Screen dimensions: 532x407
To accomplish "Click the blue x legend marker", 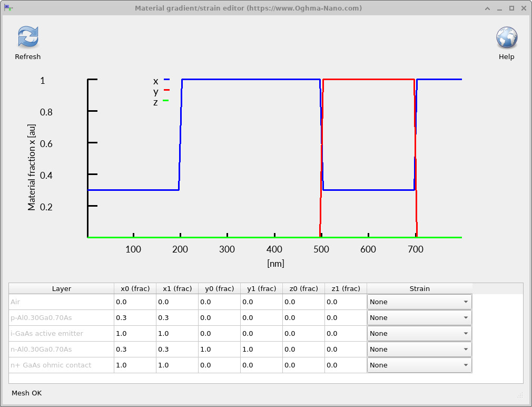I will [x=166, y=80].
